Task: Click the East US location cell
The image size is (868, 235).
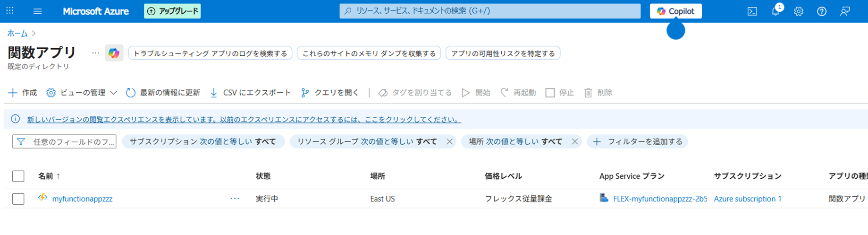Action: [x=382, y=199]
